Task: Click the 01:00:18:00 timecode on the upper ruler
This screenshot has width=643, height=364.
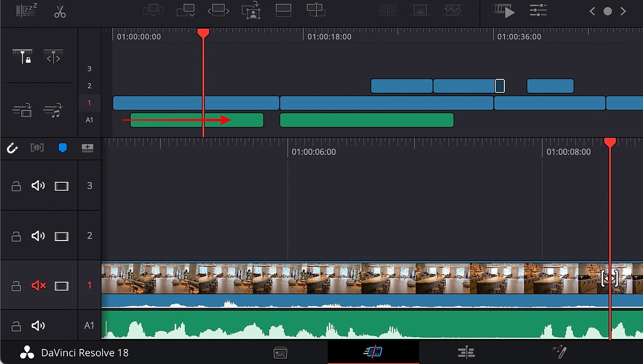Action: pyautogui.click(x=330, y=37)
